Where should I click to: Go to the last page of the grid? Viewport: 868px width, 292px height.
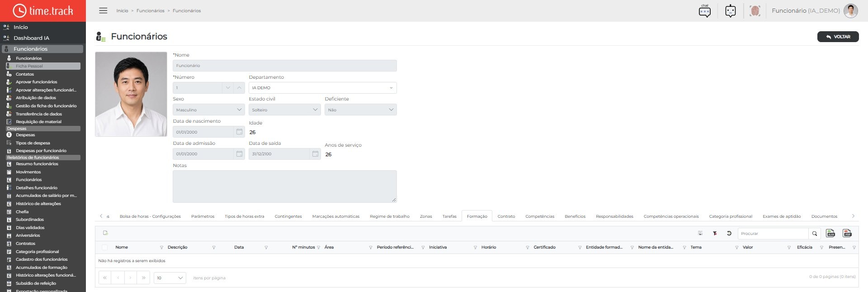tap(143, 278)
